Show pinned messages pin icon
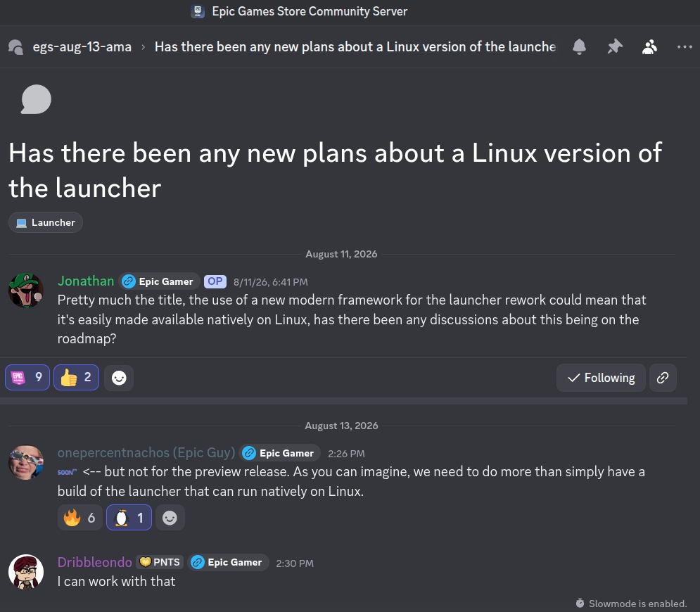Screen dimensions: 700x612 coord(615,46)
